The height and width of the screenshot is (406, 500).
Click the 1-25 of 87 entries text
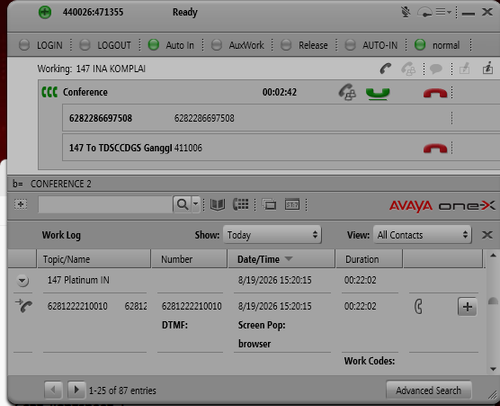tap(122, 390)
